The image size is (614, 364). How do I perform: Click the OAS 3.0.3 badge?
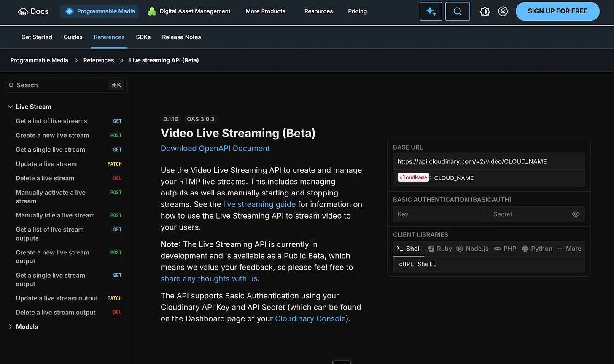201,119
